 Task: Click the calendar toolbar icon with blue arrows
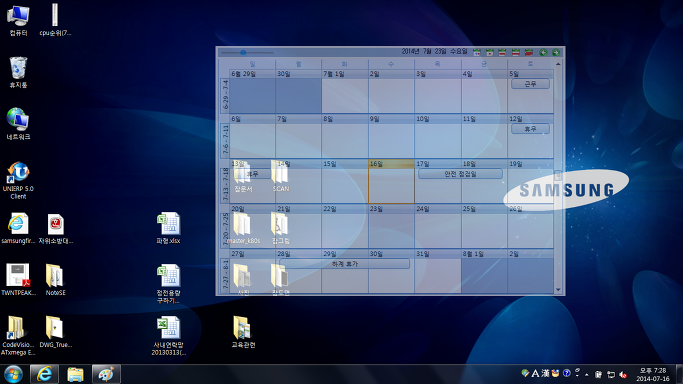(477, 53)
